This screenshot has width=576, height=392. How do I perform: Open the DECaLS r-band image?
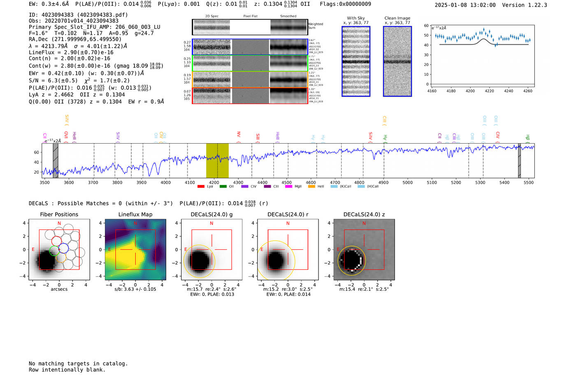(288, 250)
